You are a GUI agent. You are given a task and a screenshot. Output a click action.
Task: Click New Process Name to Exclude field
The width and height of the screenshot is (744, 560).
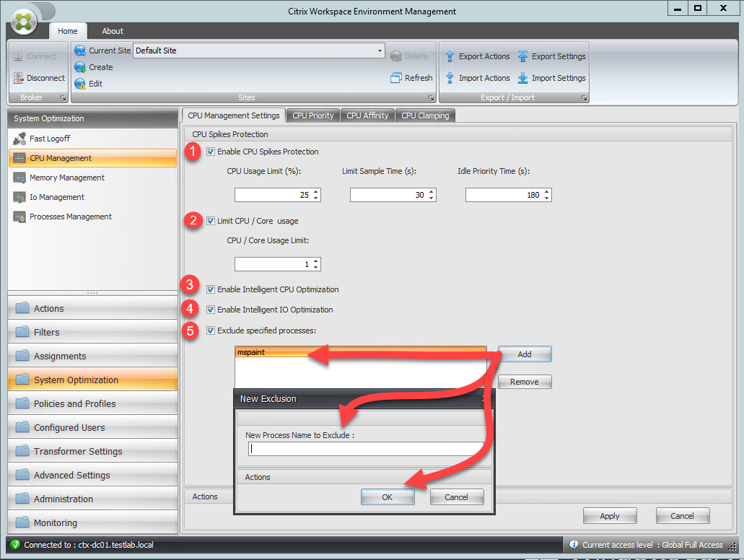[365, 449]
